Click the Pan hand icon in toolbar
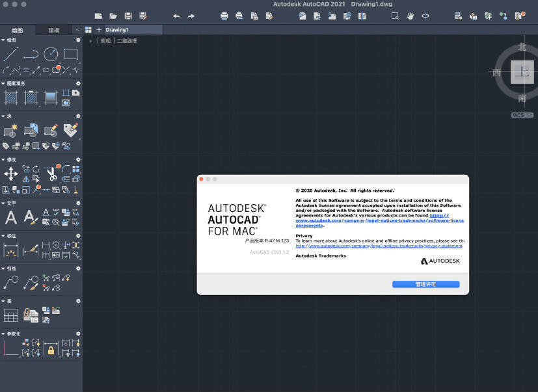 [x=410, y=16]
